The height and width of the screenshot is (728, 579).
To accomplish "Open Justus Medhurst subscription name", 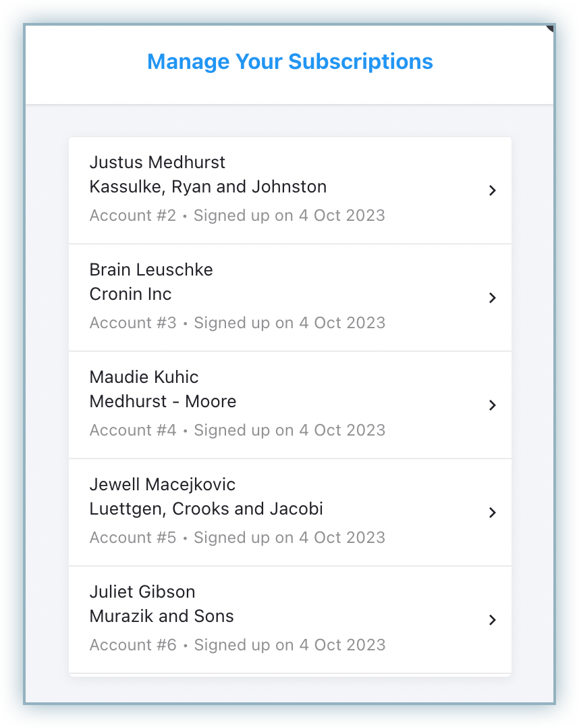I will [x=157, y=162].
